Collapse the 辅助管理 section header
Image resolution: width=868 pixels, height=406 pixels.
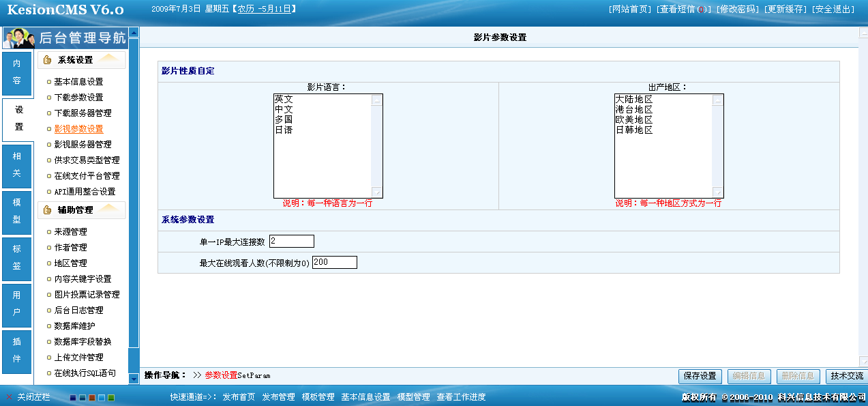[82, 210]
